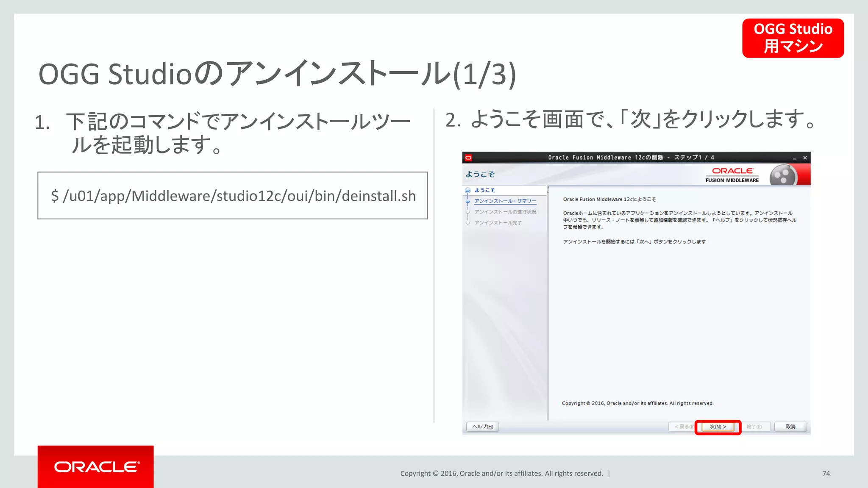
Task: Click the ヘルプ(H) help button
Action: 483,427
